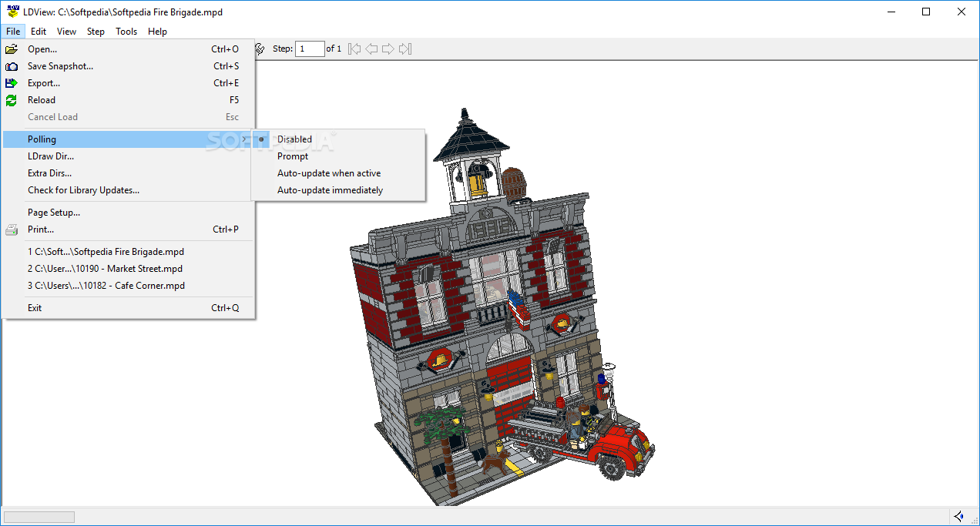
Task: Choose Save Snapshot... menu entry
Action: coord(128,66)
